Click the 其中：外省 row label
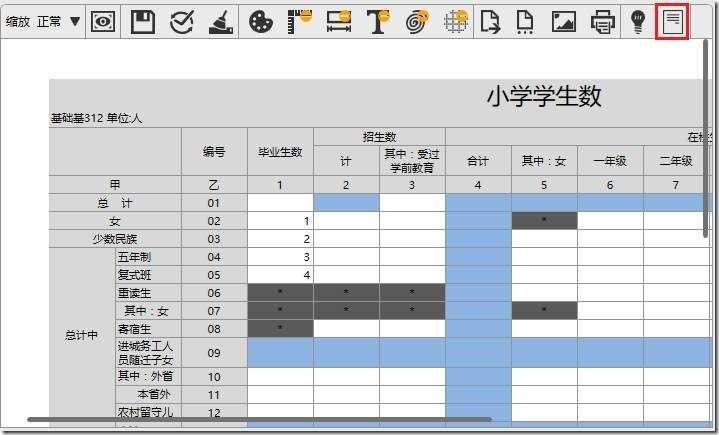Image resolution: width=719 pixels, height=435 pixels. coord(148,377)
